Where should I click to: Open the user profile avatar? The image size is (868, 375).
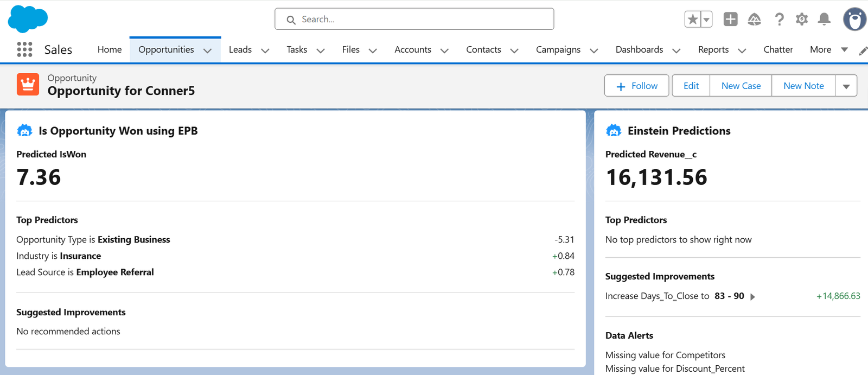854,20
